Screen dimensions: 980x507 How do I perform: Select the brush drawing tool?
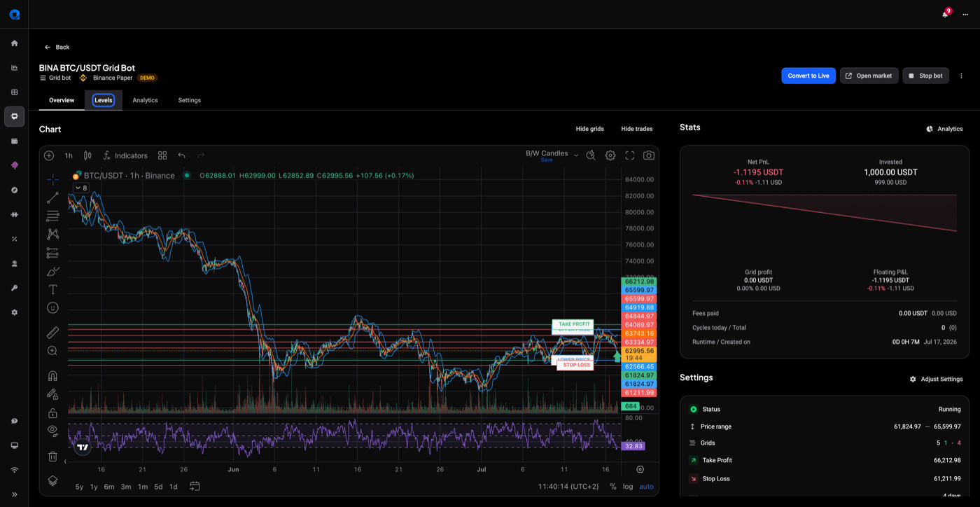click(52, 271)
